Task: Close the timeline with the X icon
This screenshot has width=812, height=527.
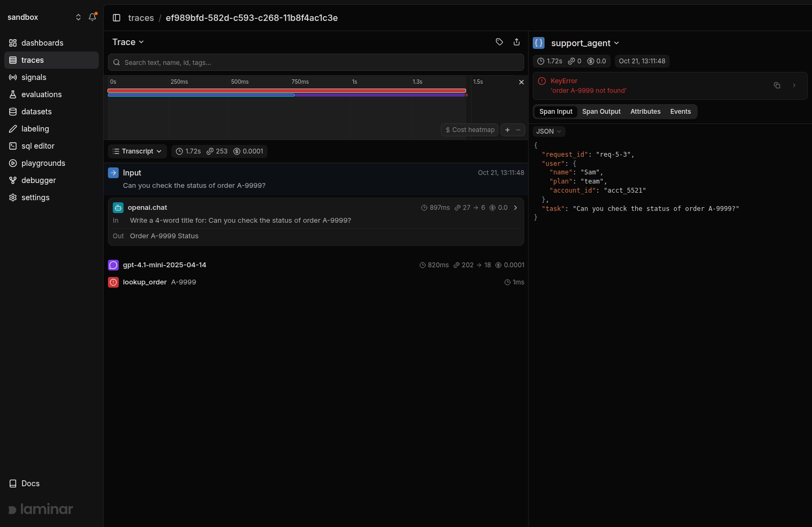Action: [x=521, y=82]
